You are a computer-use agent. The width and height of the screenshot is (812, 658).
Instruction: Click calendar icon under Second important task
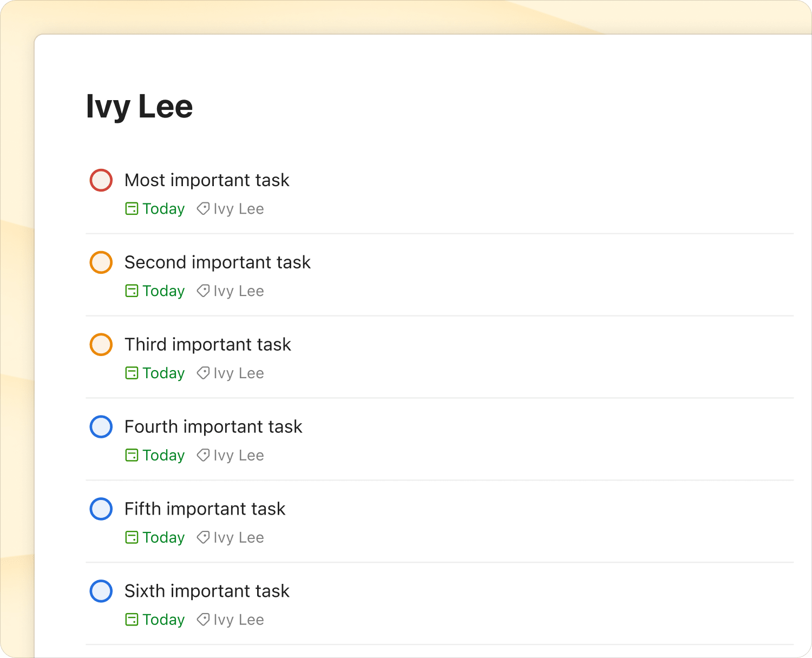click(x=132, y=291)
